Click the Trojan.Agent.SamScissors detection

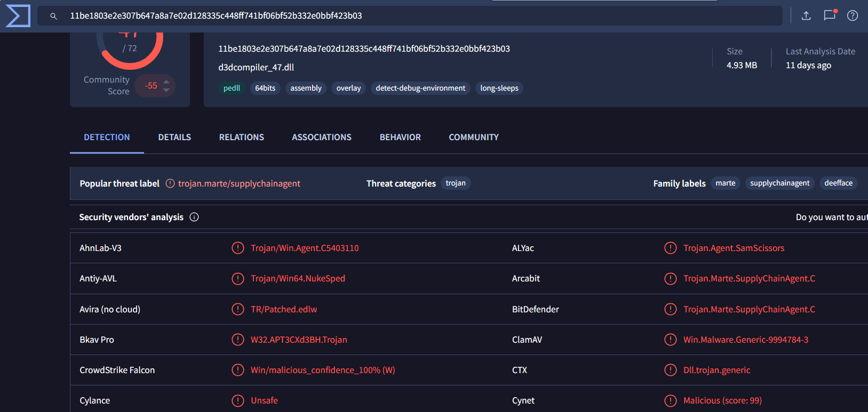click(734, 248)
